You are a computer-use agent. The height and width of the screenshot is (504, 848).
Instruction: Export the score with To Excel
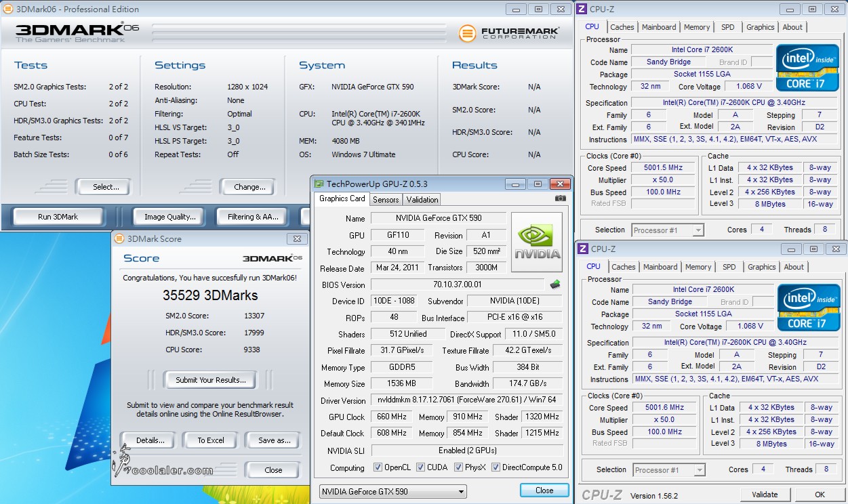click(211, 440)
